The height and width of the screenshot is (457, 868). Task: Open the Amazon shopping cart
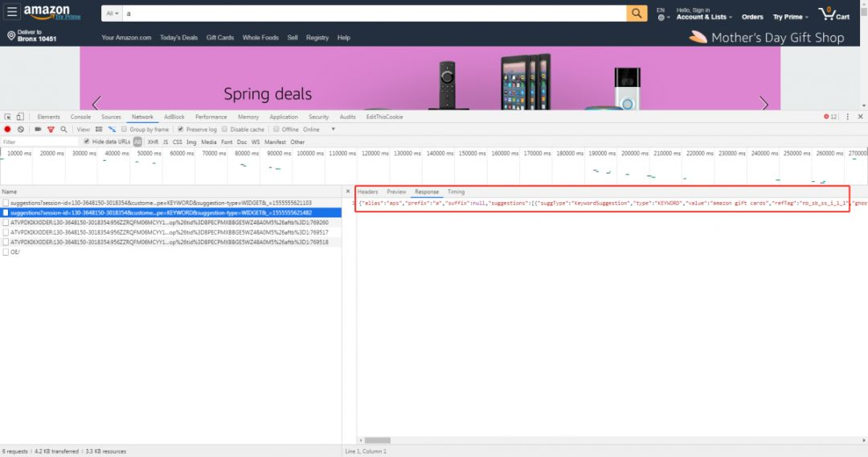pyautogui.click(x=833, y=14)
